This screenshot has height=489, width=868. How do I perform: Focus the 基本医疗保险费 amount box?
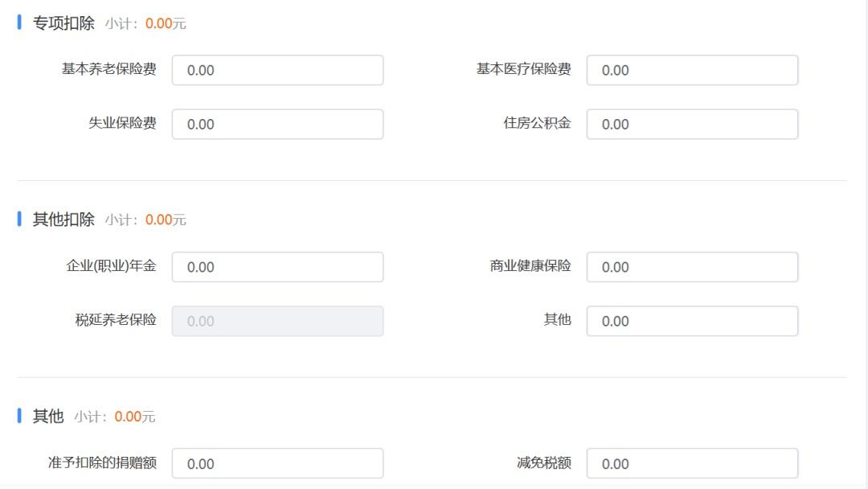692,70
